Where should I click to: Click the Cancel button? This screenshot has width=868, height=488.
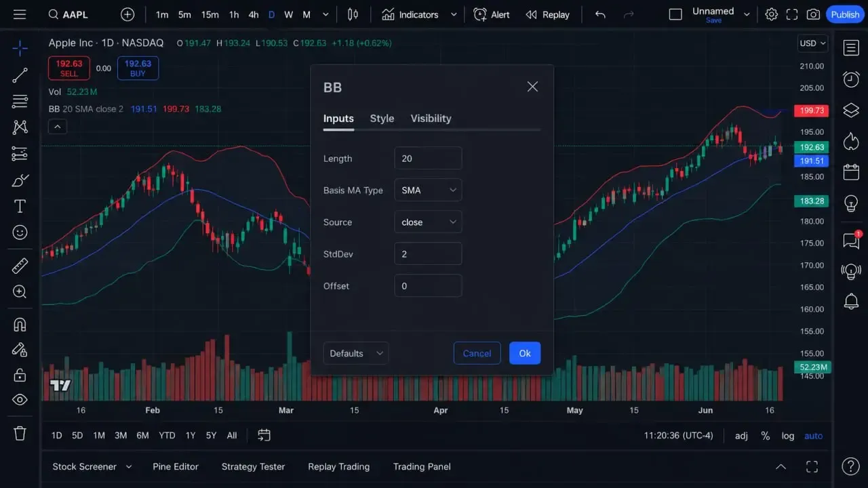click(477, 353)
